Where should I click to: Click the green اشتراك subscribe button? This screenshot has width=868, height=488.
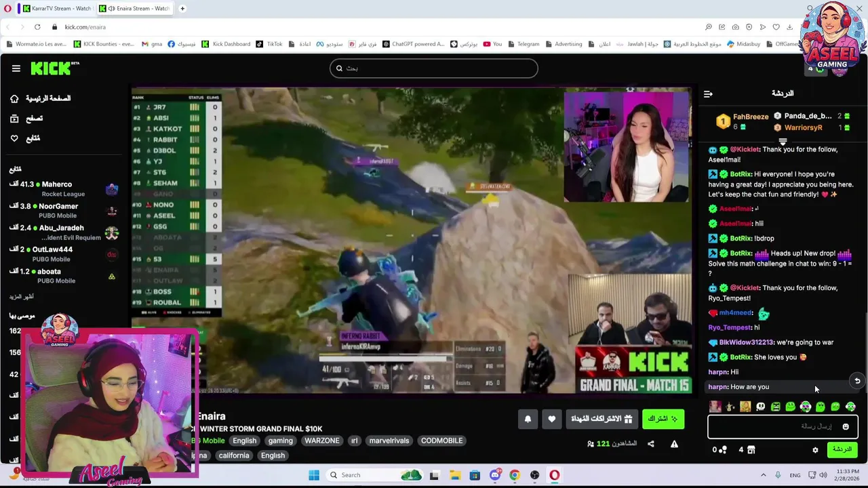tap(663, 419)
